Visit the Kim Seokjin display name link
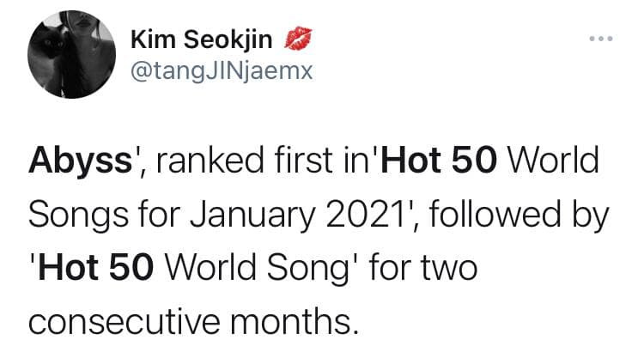Viewport: 644px width, 346px height. tap(201, 39)
